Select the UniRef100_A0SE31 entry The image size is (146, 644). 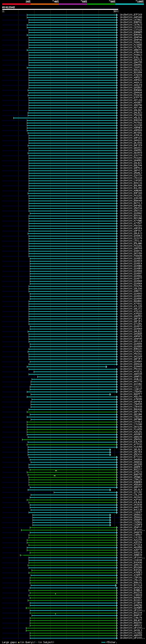[x=131, y=371]
